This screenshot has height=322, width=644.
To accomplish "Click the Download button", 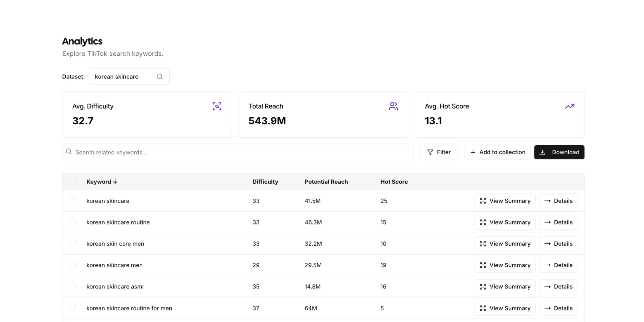I will point(559,152).
